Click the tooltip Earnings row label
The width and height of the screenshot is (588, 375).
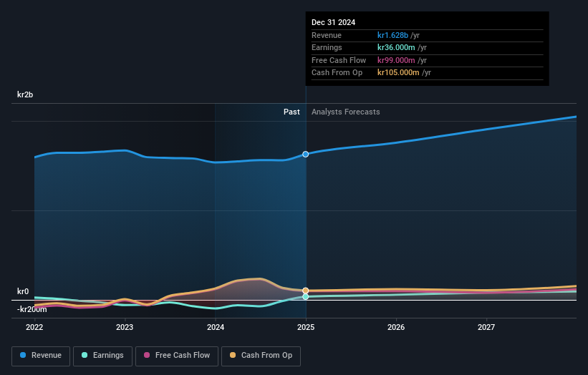327,47
